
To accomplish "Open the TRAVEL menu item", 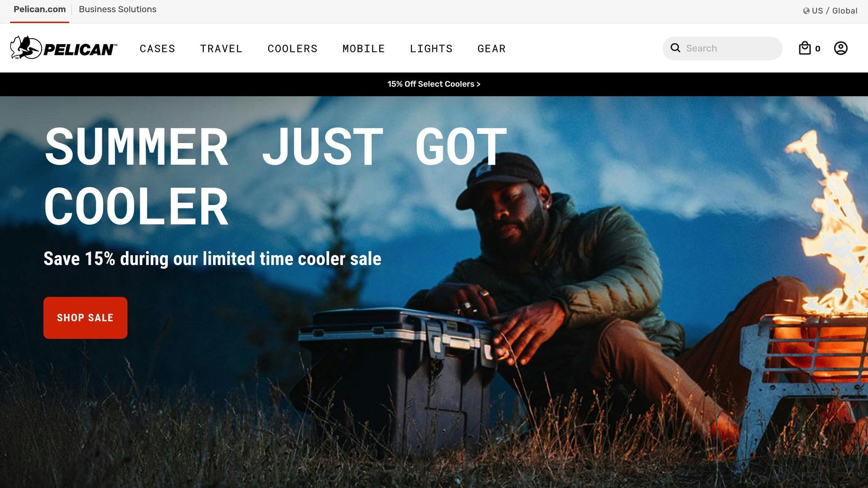I will coord(221,49).
